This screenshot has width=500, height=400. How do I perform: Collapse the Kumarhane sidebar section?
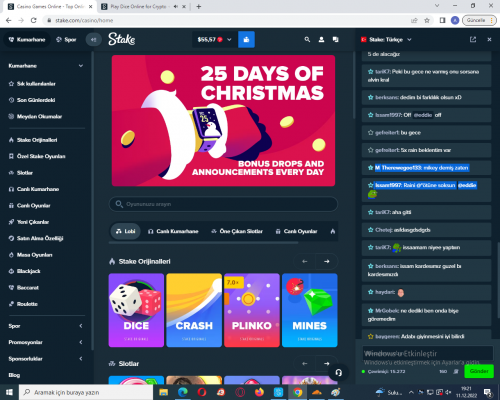(81, 66)
